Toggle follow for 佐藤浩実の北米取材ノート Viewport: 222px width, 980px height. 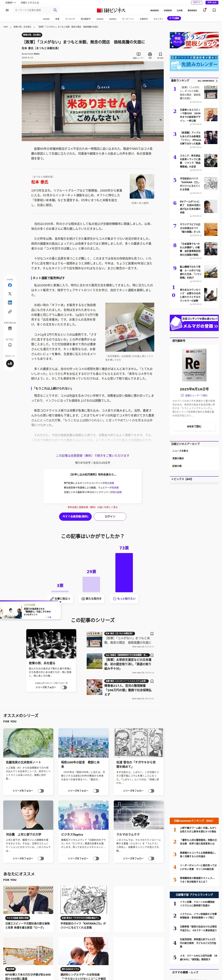click(41, 791)
